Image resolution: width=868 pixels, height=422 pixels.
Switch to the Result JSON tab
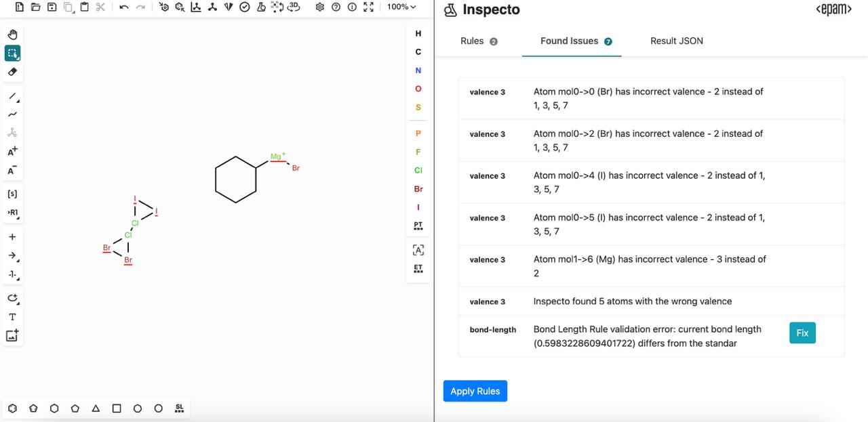click(x=676, y=41)
